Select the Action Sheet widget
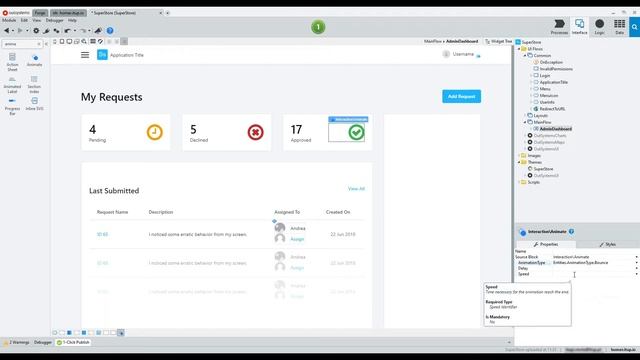 [12, 62]
